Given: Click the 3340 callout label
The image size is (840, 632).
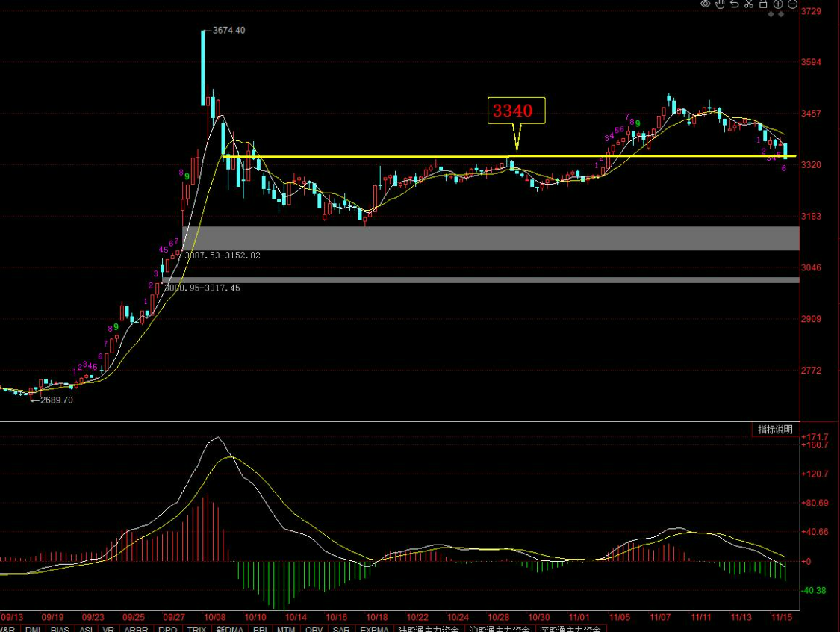Looking at the screenshot, I should coord(516,111).
